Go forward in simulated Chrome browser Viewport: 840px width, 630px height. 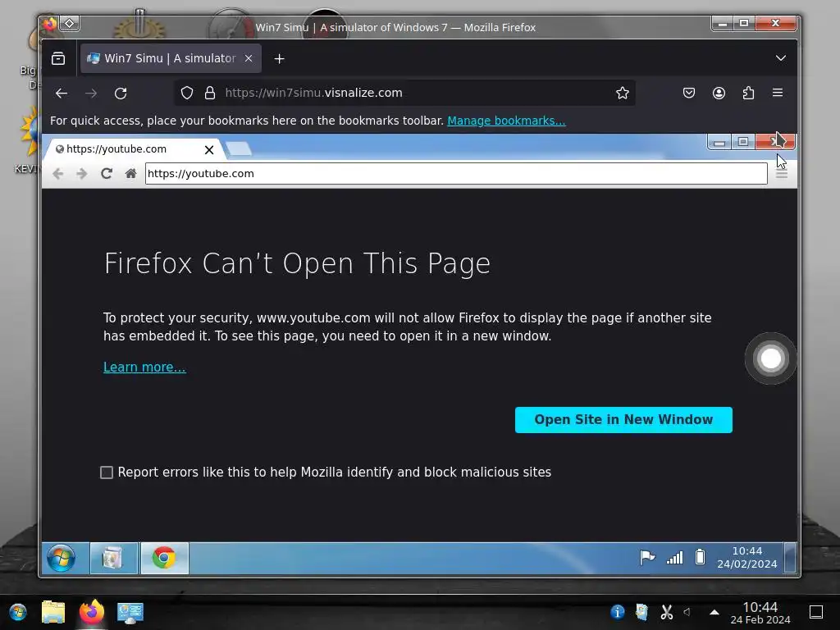pos(81,174)
